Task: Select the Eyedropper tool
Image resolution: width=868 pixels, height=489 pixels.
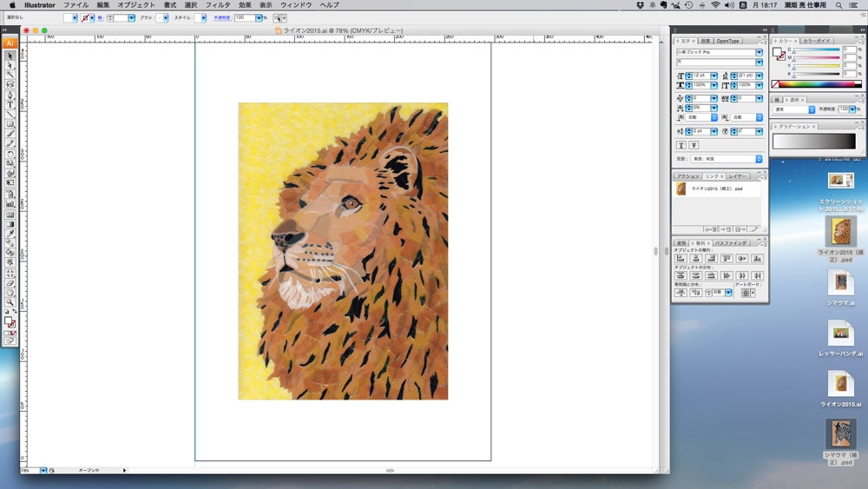Action: click(x=10, y=234)
